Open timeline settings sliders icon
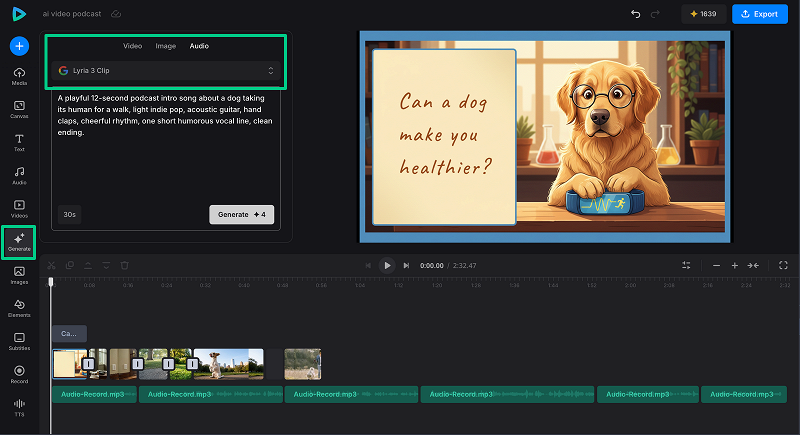This screenshot has width=800, height=435. pyautogui.click(x=686, y=265)
